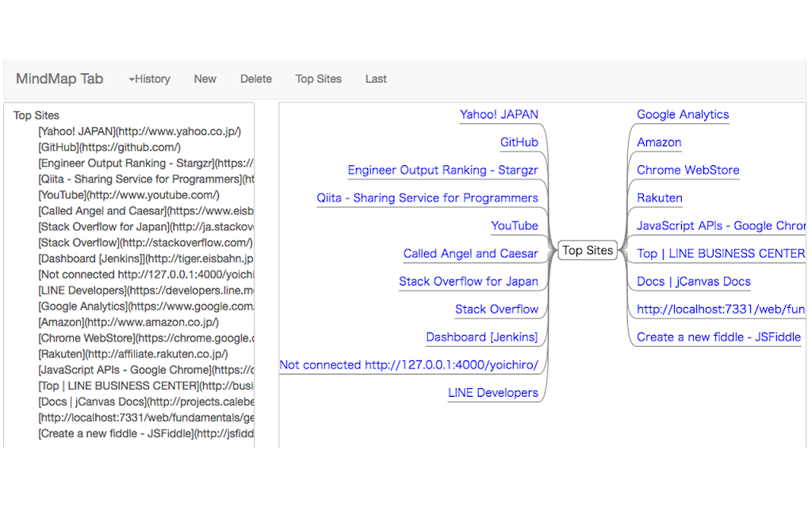Open Docs | jCanvas Docs link
The height and width of the screenshot is (508, 812).
[x=694, y=282]
